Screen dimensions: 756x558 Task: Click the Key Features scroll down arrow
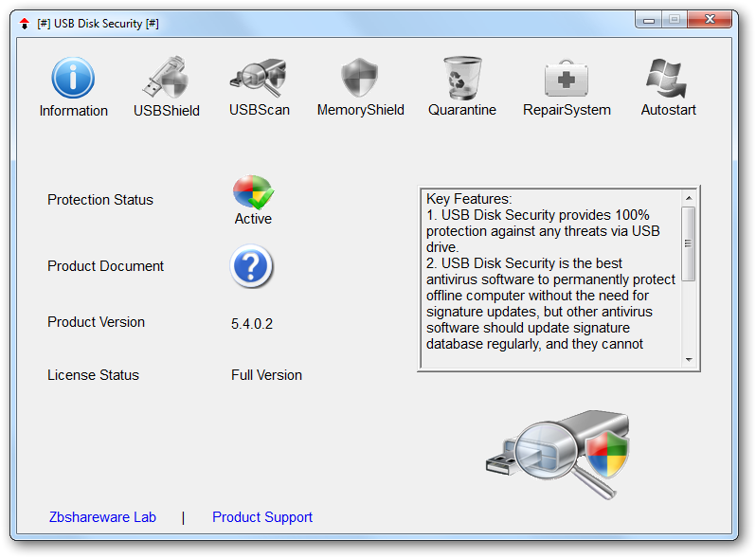[x=689, y=359]
